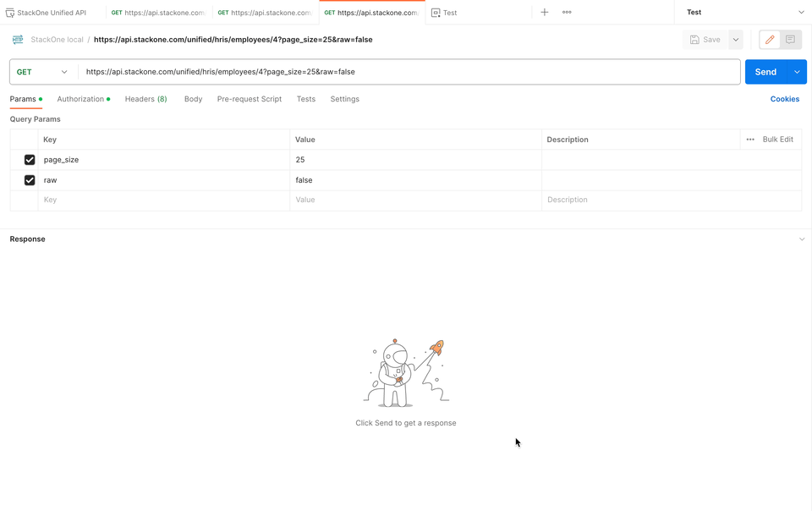Open the Test environment dropdown
This screenshot has width=812, height=511.
(x=745, y=12)
